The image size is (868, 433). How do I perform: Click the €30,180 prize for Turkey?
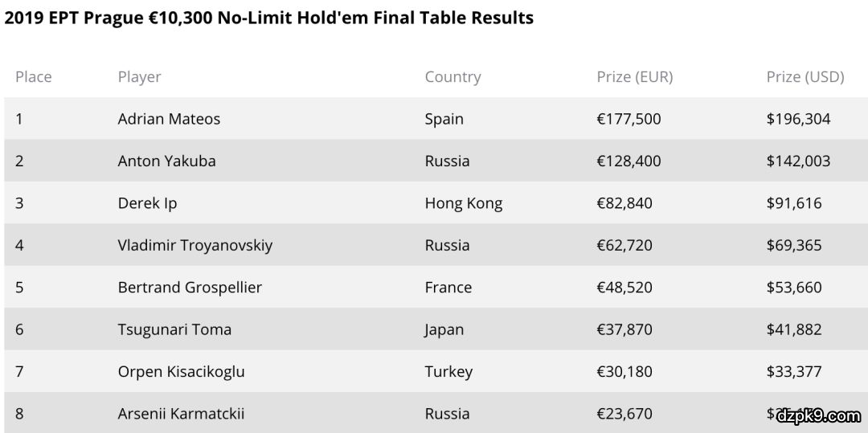click(624, 372)
